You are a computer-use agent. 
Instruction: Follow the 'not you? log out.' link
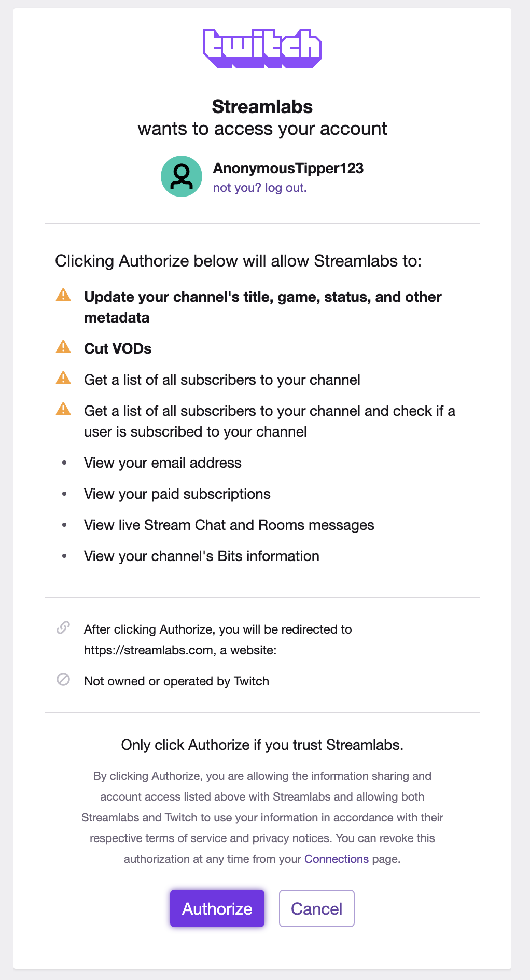260,188
